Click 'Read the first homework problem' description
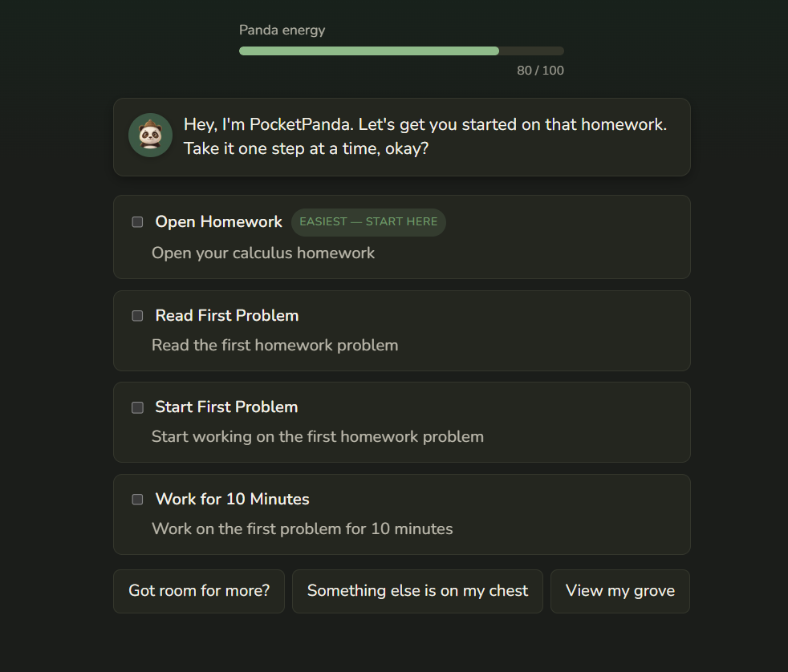The height and width of the screenshot is (672, 788). [275, 345]
